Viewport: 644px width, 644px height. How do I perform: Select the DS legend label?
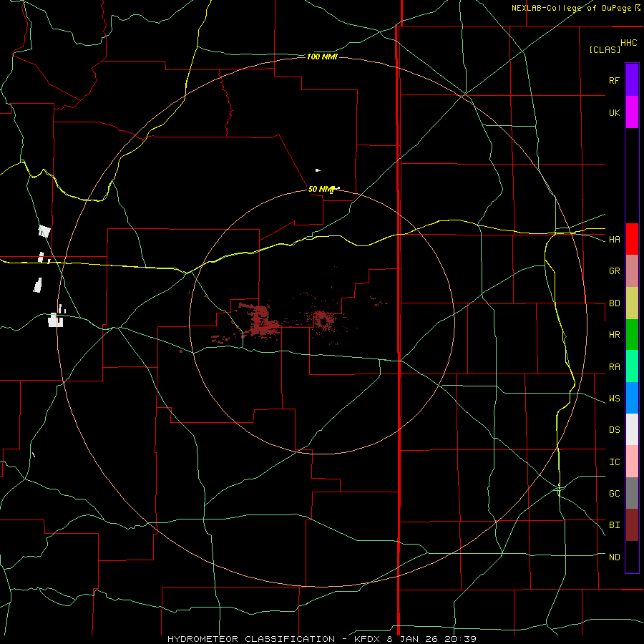tap(614, 430)
